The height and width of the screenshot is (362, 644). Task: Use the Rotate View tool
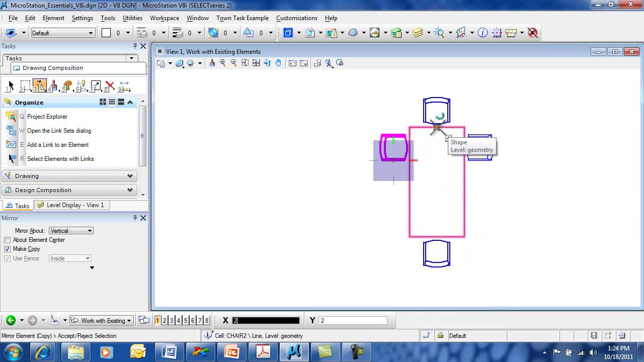pos(267,63)
